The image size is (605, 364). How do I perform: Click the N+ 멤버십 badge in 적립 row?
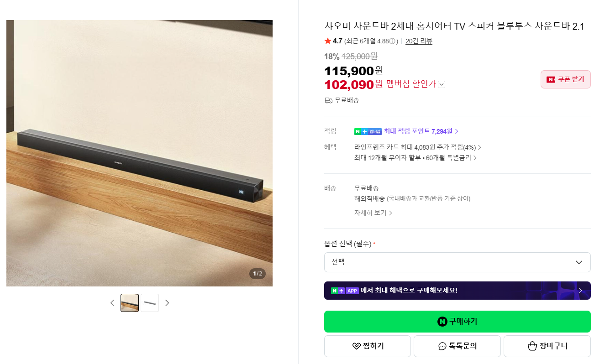click(368, 131)
